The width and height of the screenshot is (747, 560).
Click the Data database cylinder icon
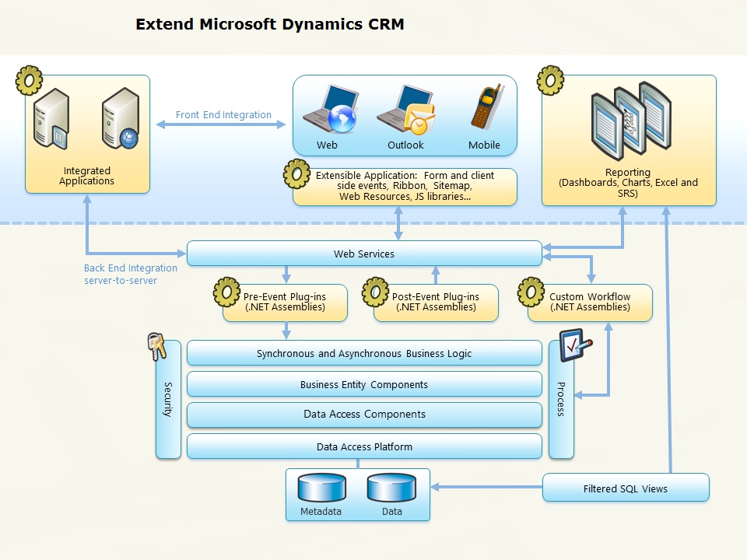pyautogui.click(x=391, y=488)
